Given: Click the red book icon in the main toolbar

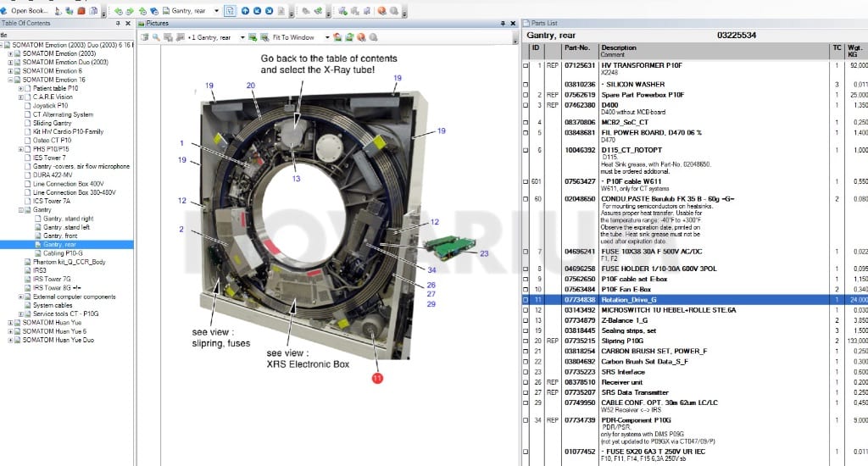Looking at the screenshot, I should pyautogui.click(x=81, y=11).
